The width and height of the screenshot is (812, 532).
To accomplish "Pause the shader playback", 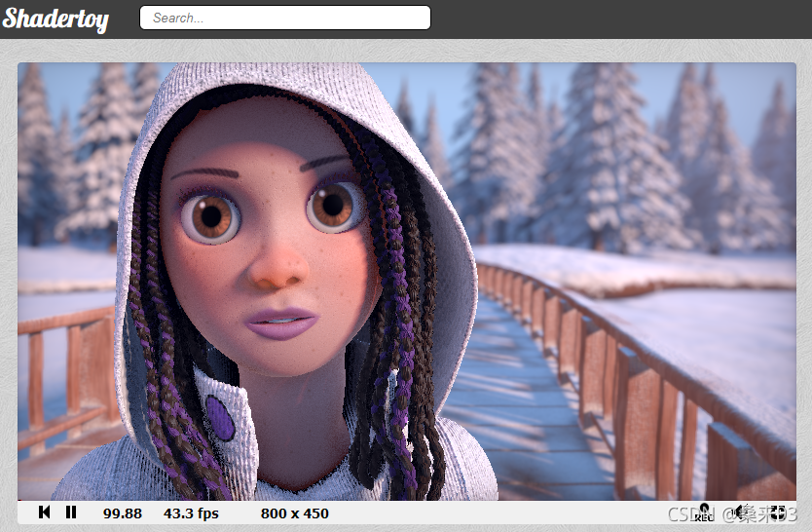I will click(x=71, y=513).
